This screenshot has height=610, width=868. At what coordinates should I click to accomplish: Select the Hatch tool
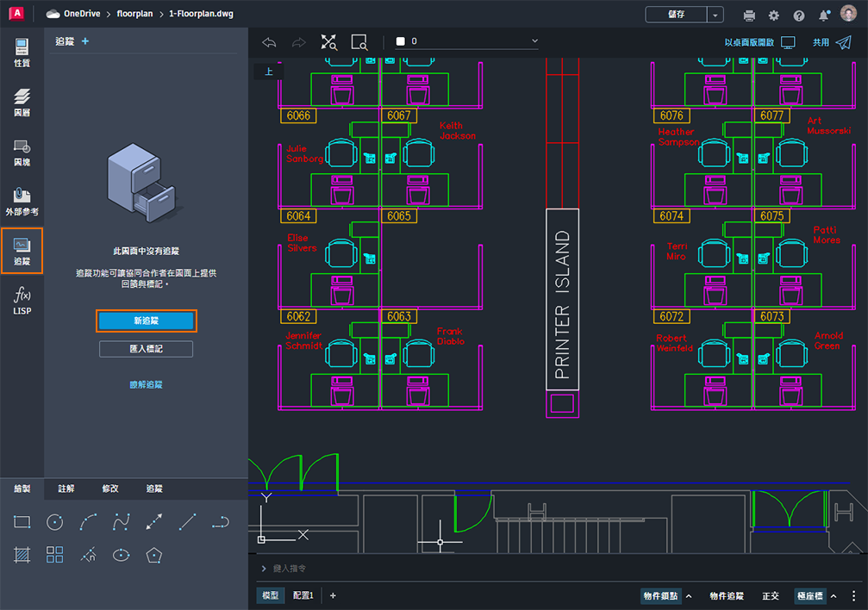pos(22,555)
